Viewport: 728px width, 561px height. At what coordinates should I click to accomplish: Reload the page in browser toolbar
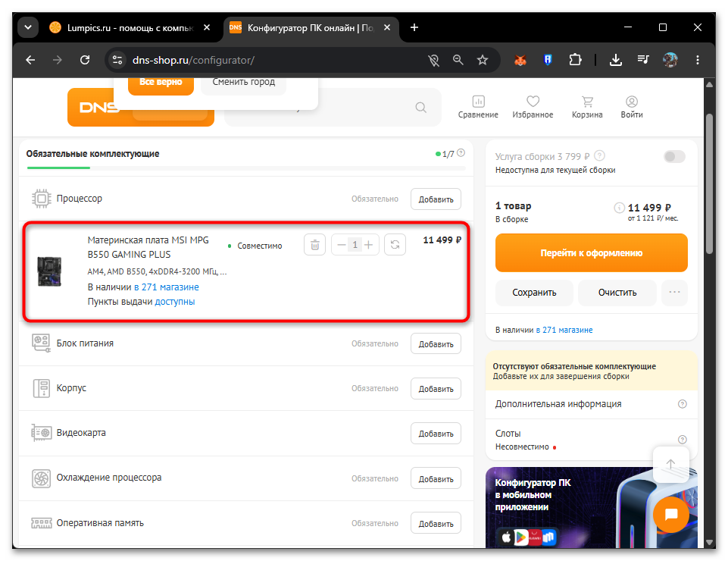coord(85,60)
